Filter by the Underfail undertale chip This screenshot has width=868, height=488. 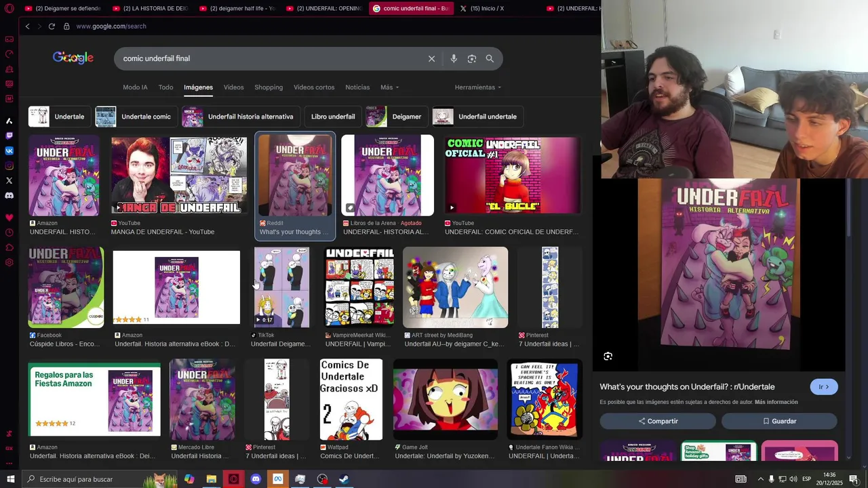coord(477,117)
